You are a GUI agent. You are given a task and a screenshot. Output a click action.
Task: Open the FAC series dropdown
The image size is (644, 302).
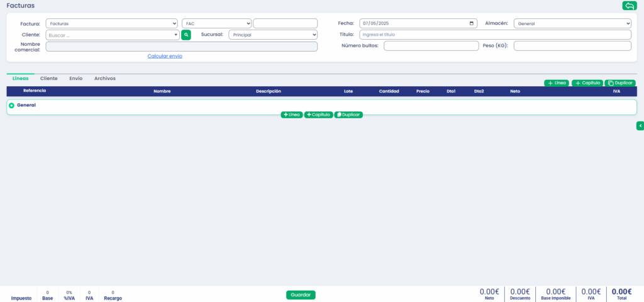click(216, 23)
